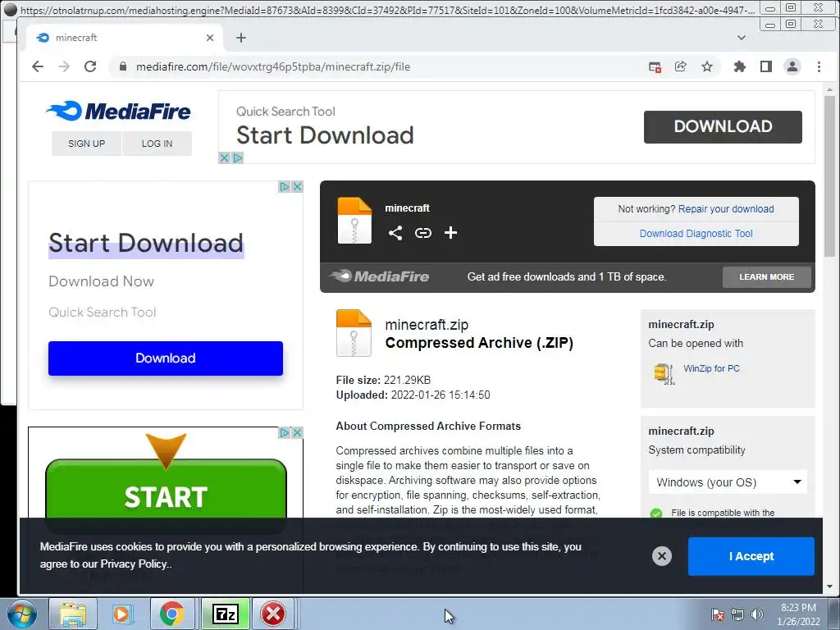This screenshot has height=630, width=840.
Task: Click the copy link icon under minecraft
Action: point(423,232)
